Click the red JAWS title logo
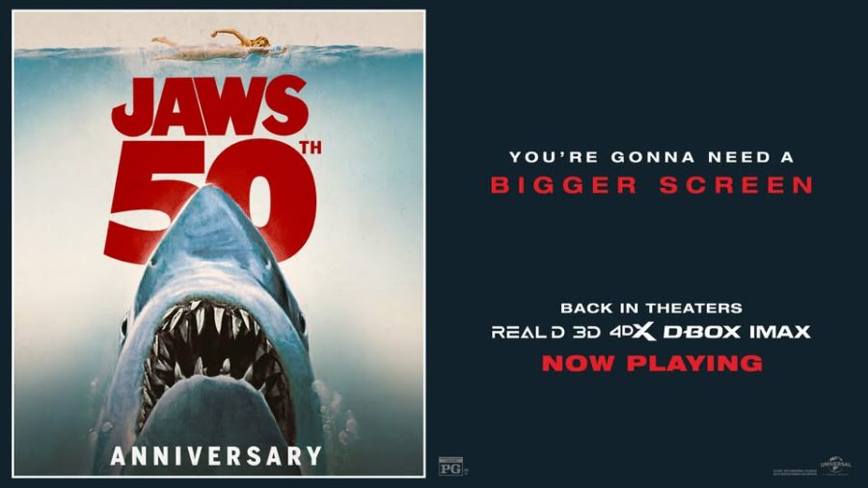 [209, 106]
